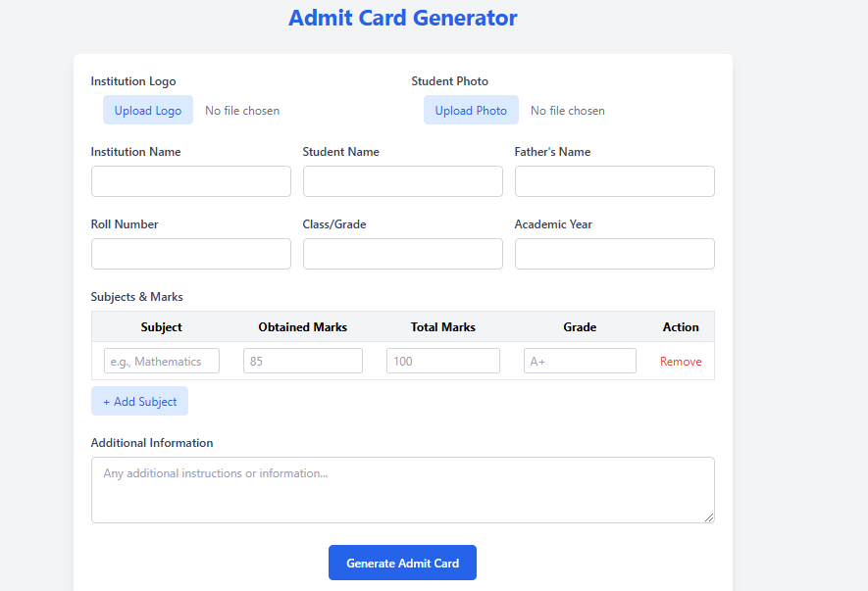Select the Student Name input
This screenshot has height=591, width=868.
(x=403, y=181)
